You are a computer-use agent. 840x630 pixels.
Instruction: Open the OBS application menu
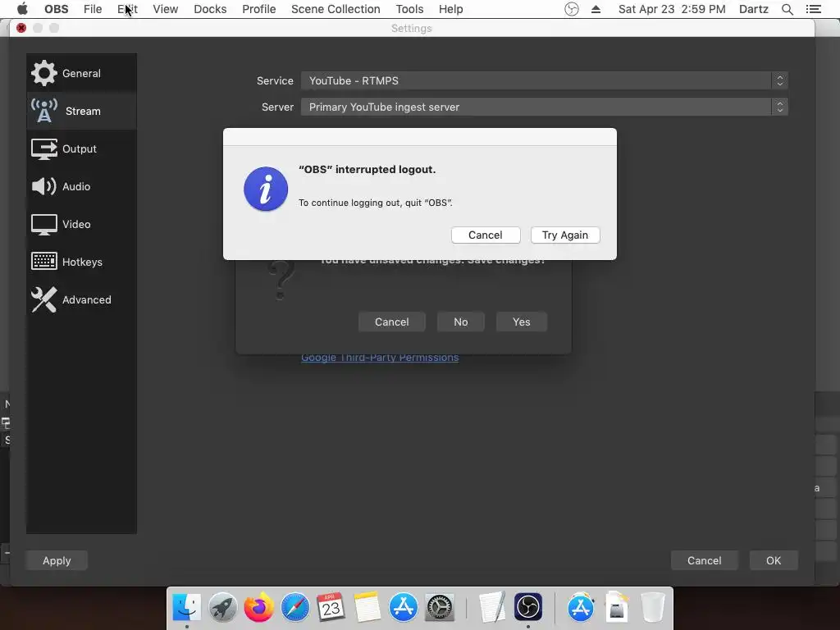57,9
